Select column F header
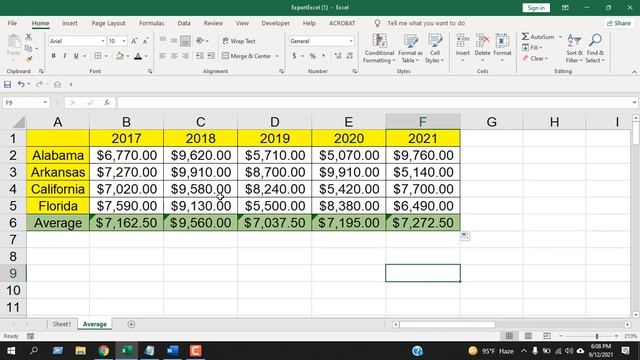640x360 pixels. pyautogui.click(x=422, y=122)
